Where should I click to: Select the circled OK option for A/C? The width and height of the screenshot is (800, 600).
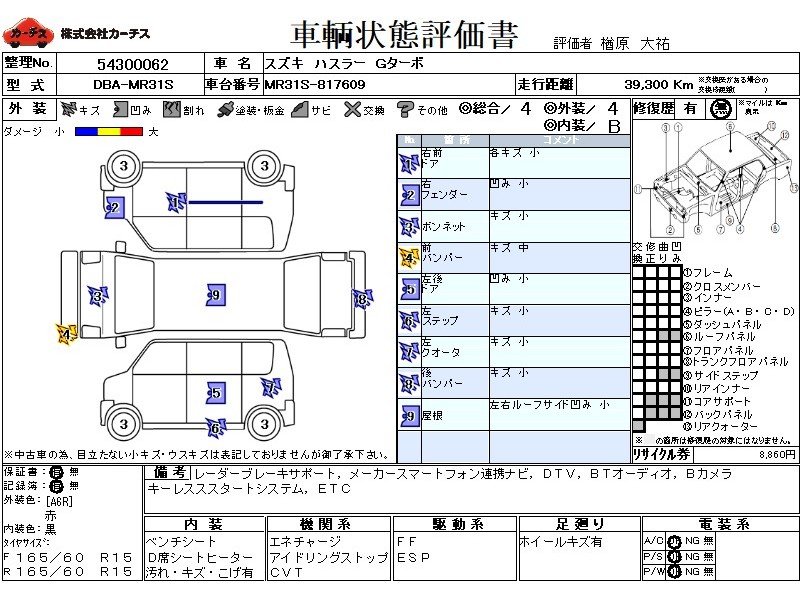pyautogui.click(x=674, y=541)
